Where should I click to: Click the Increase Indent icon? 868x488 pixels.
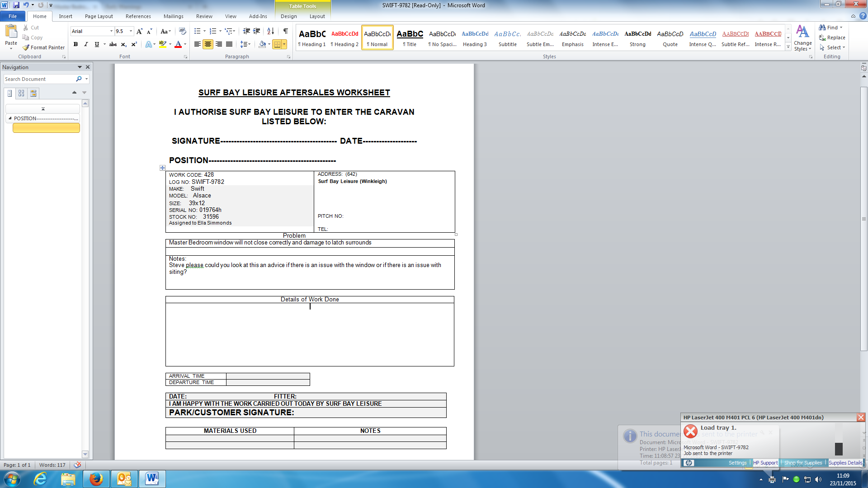coord(256,31)
